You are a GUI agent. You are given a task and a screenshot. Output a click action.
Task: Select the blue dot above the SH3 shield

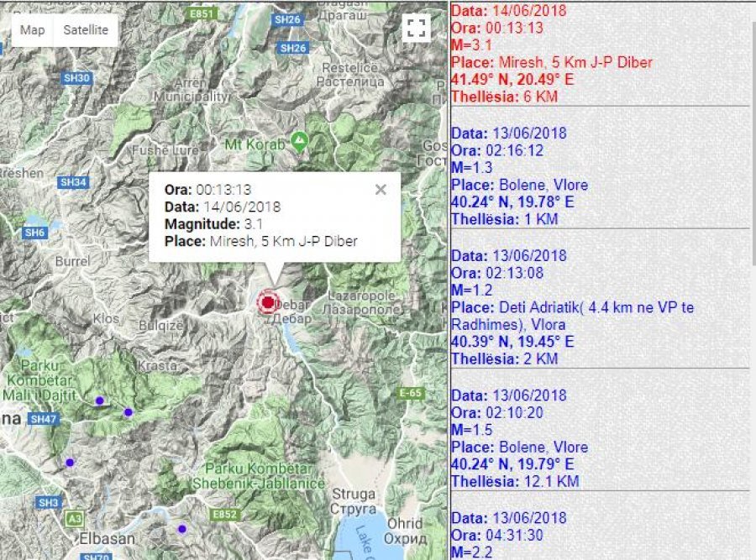70,463
